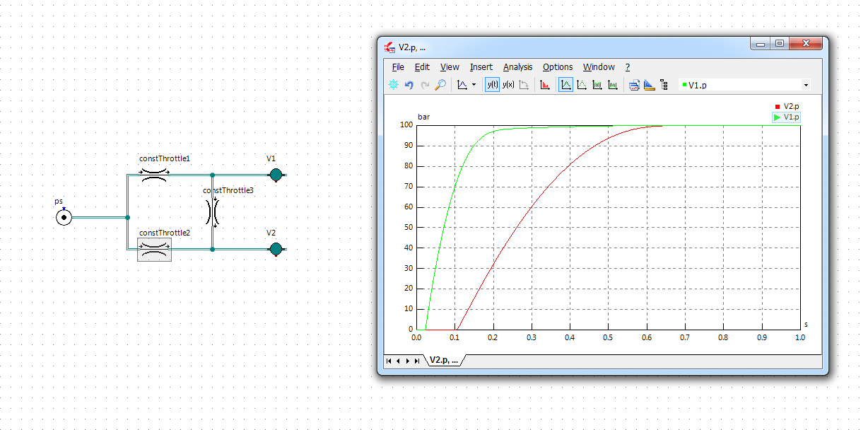Toggle the solid curve display mode
This screenshot has height=430, width=868.
[x=566, y=85]
